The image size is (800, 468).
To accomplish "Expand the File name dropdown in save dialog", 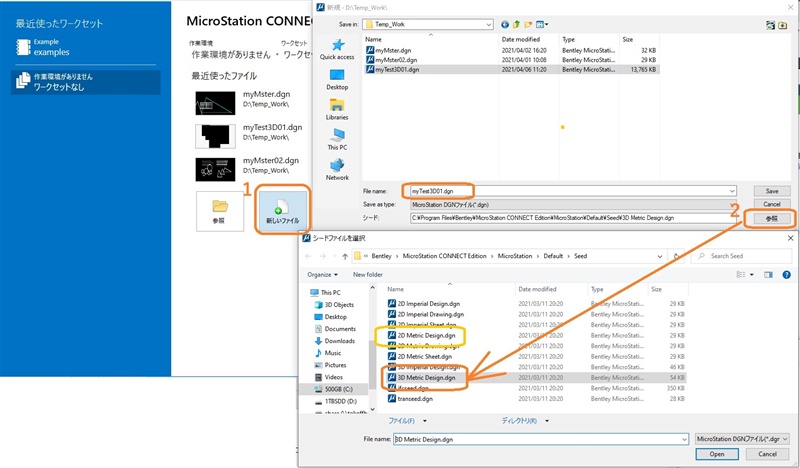I will [732, 191].
